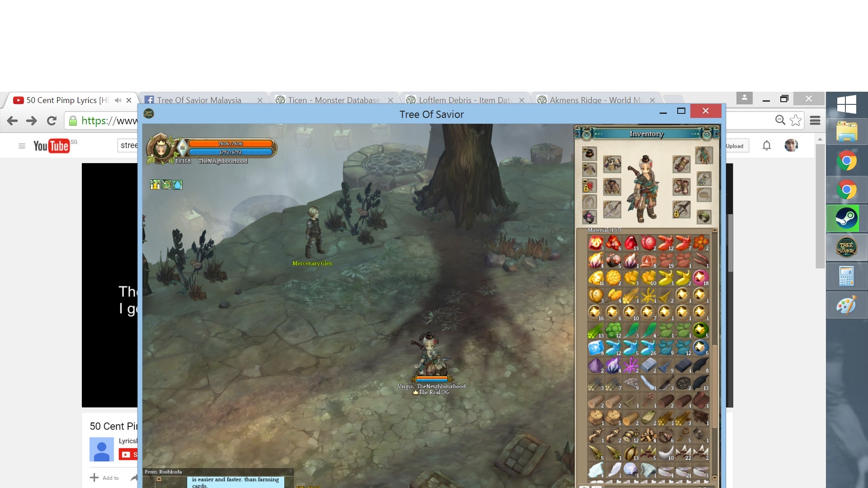Image resolution: width=868 pixels, height=488 pixels.
Task: Select the body armor equipment slot
Action: (612, 164)
